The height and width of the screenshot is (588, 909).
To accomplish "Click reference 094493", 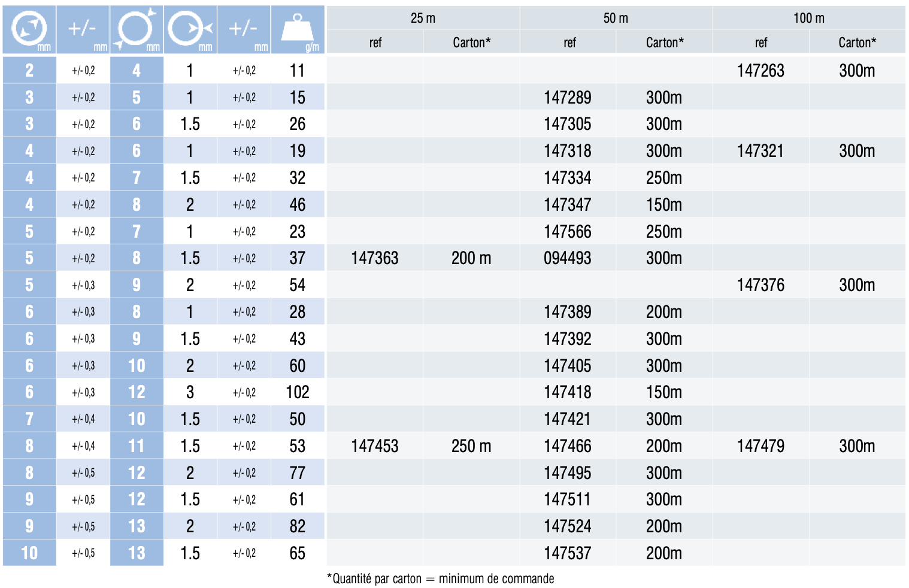I will point(567,258).
